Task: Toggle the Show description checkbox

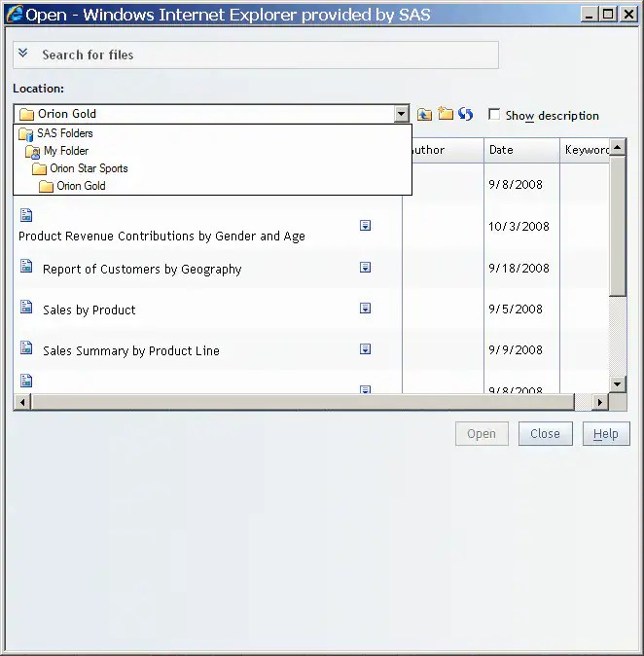Action: 494,114
